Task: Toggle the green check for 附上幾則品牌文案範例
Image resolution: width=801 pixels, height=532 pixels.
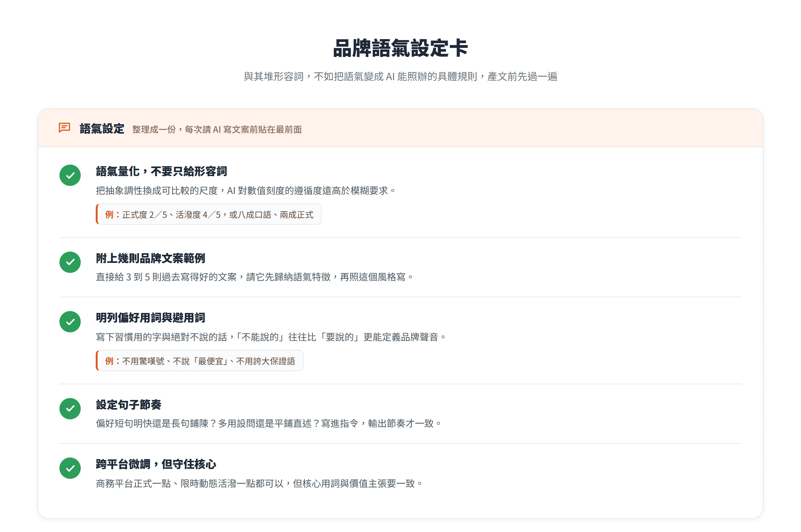Action: [70, 262]
